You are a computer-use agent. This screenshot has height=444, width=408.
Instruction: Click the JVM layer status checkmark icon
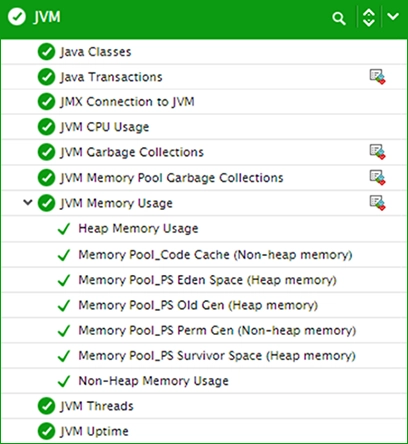coord(17,17)
